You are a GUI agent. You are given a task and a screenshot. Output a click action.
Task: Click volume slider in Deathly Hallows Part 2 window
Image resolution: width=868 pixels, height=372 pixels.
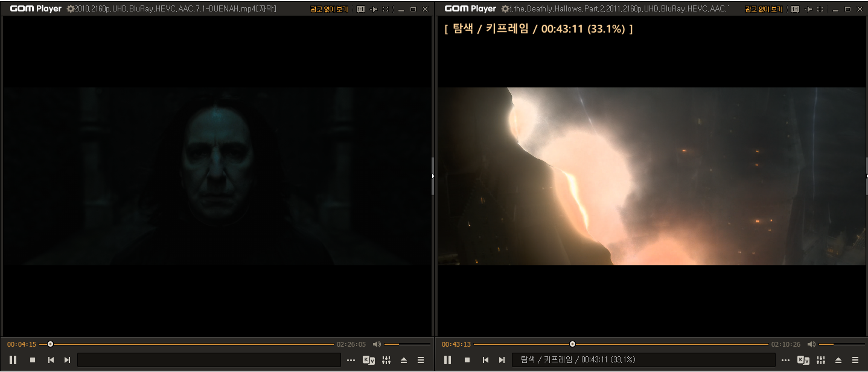(x=842, y=344)
